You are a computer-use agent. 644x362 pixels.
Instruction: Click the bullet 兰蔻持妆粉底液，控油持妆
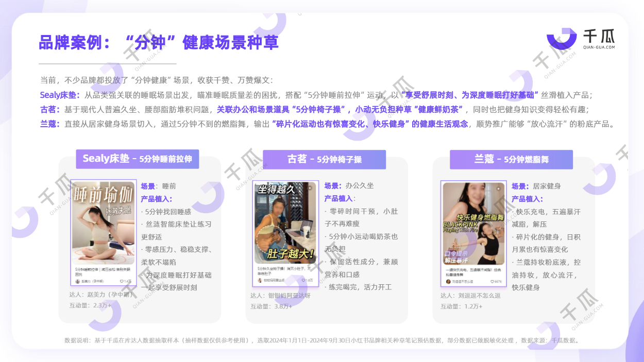coord(546,268)
